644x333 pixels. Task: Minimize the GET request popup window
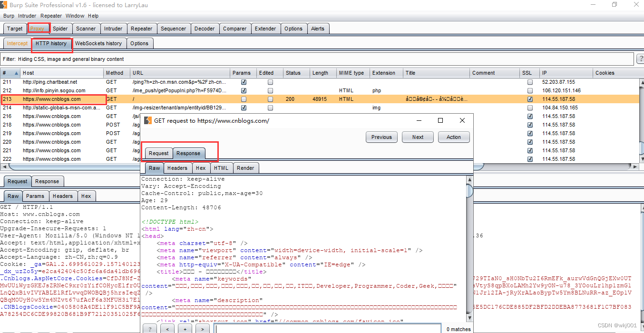tap(419, 120)
